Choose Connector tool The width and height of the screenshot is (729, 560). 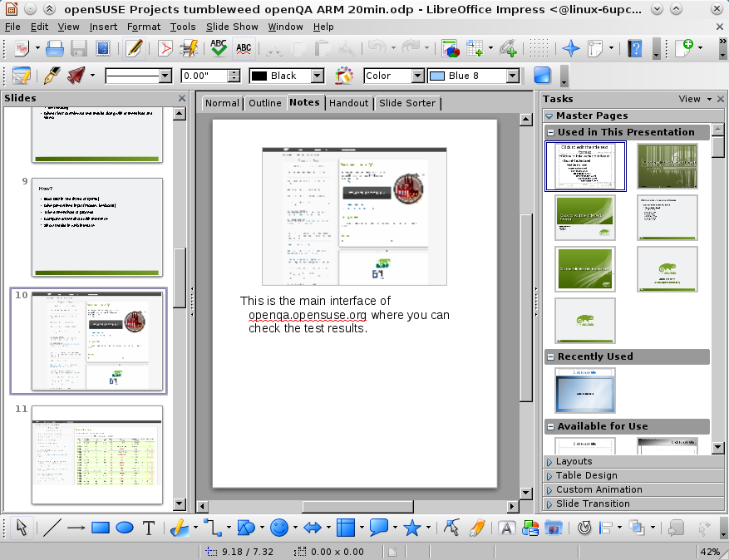(213, 528)
